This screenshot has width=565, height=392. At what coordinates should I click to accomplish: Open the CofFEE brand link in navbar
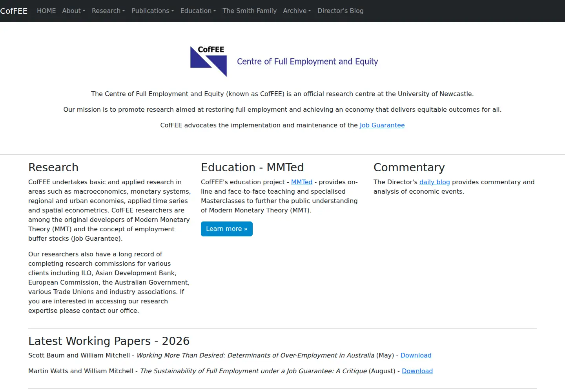14,11
